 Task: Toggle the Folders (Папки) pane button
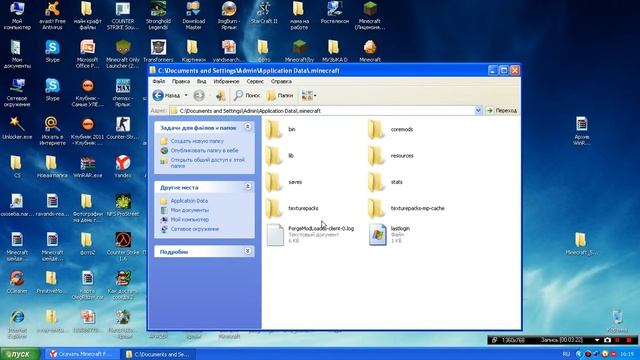point(280,95)
